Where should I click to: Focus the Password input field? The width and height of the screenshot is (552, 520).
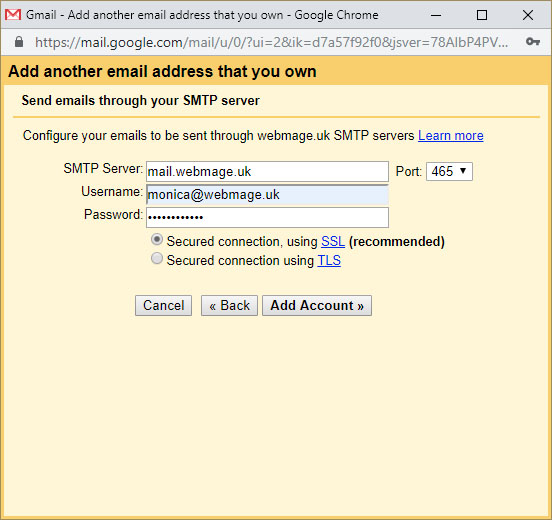tap(268, 217)
